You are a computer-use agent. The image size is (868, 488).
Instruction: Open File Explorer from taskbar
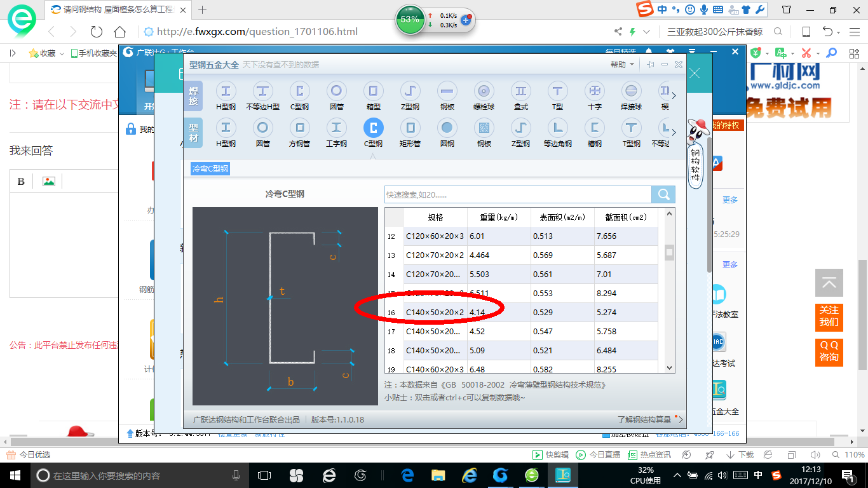(x=438, y=475)
